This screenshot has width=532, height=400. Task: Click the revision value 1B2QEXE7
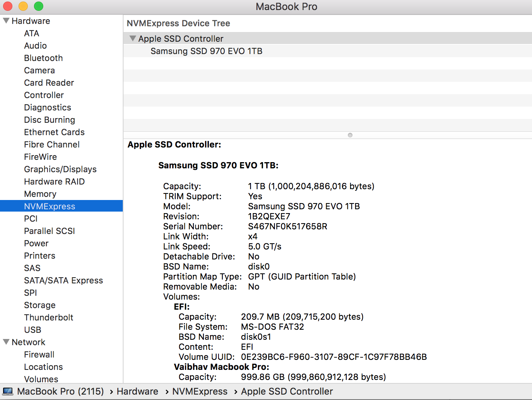[x=269, y=216]
